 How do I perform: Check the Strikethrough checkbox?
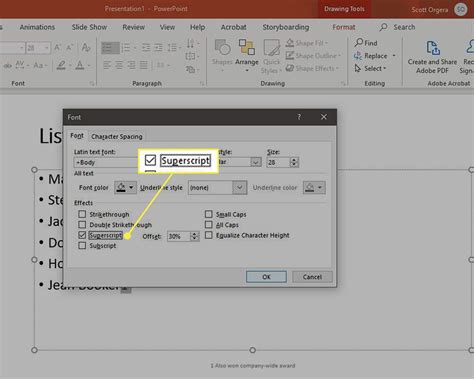pos(82,214)
